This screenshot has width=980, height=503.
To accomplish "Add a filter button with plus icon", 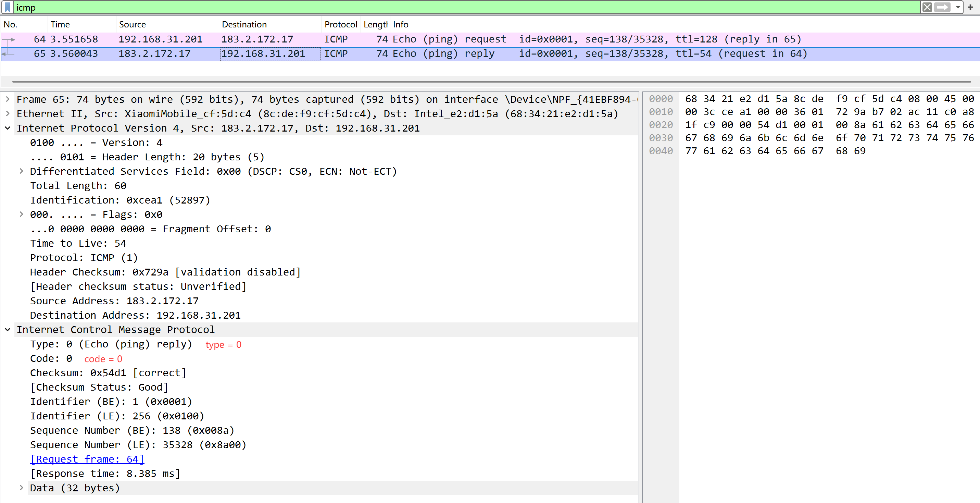I will pyautogui.click(x=970, y=7).
